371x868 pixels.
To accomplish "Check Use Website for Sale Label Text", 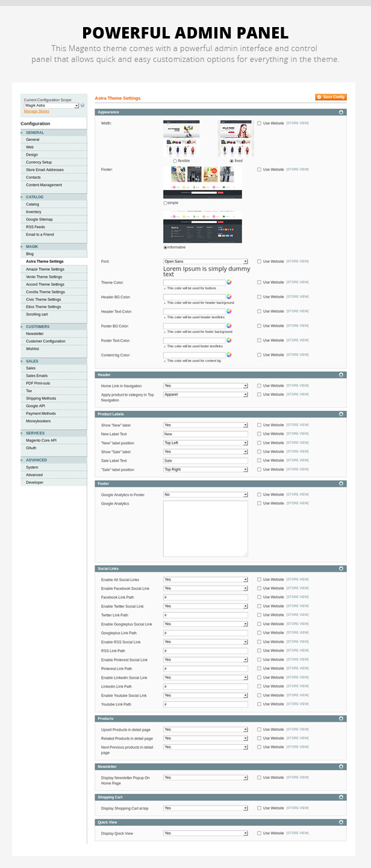I will [260, 460].
